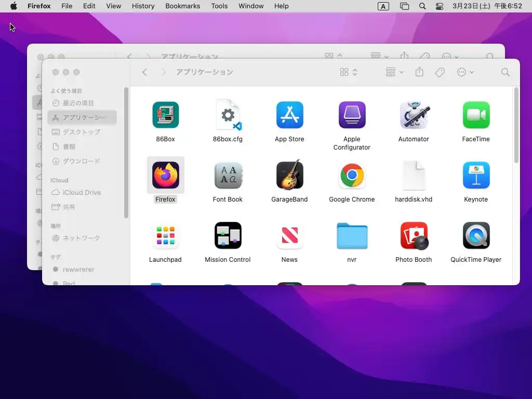Click the search icon in the back Finder window
Screen dimensions: 532x399
(x=489, y=56)
